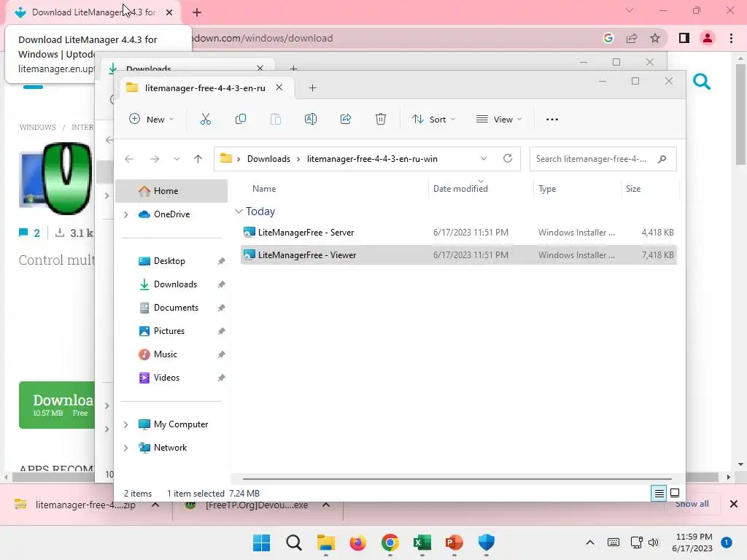This screenshot has height=560, width=747.
Task: Select the Download LiteManager Chrome tab
Action: pyautogui.click(x=93, y=12)
